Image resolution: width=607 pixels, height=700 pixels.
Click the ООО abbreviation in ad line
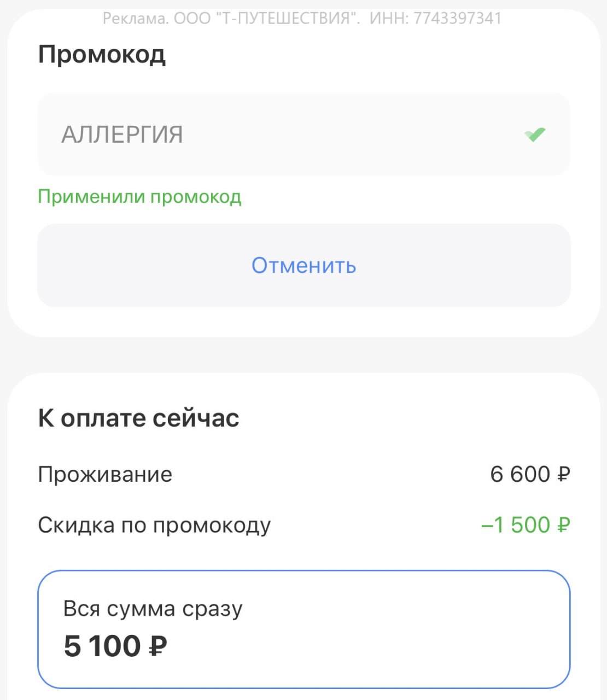(192, 19)
